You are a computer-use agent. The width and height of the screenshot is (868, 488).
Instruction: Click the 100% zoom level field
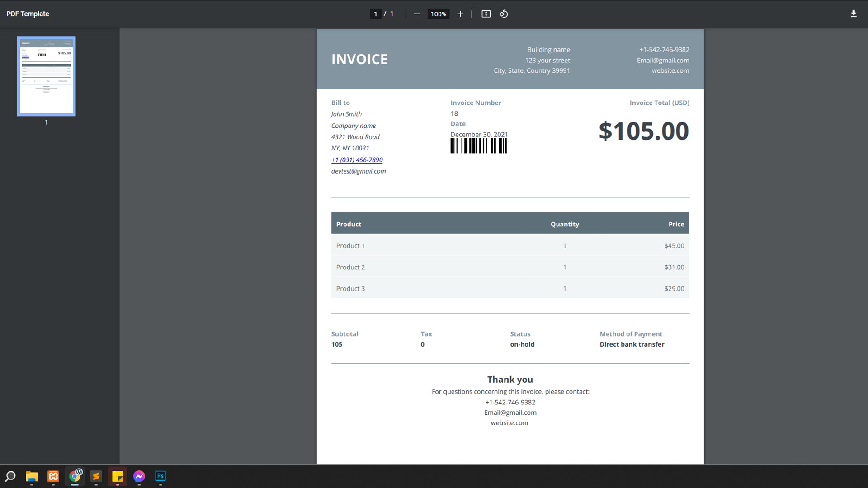coord(438,14)
